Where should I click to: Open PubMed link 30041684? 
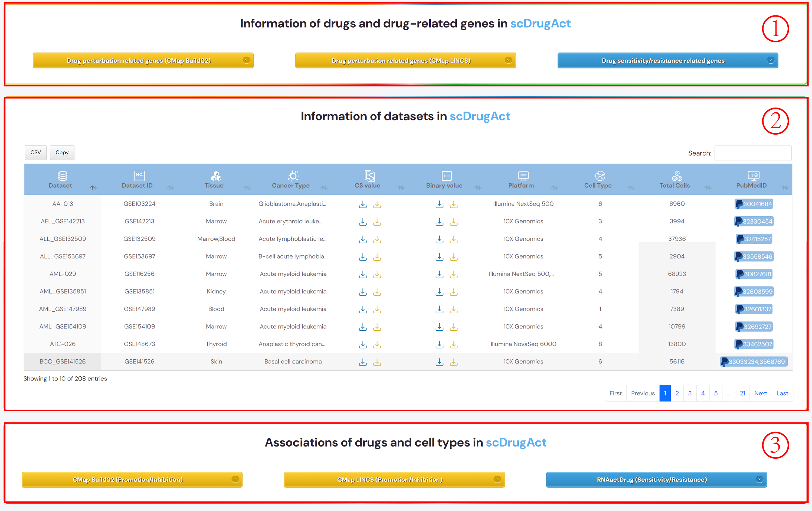pyautogui.click(x=754, y=204)
